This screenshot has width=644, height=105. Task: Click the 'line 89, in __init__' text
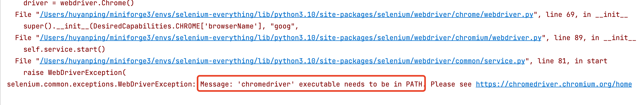coord(595,38)
